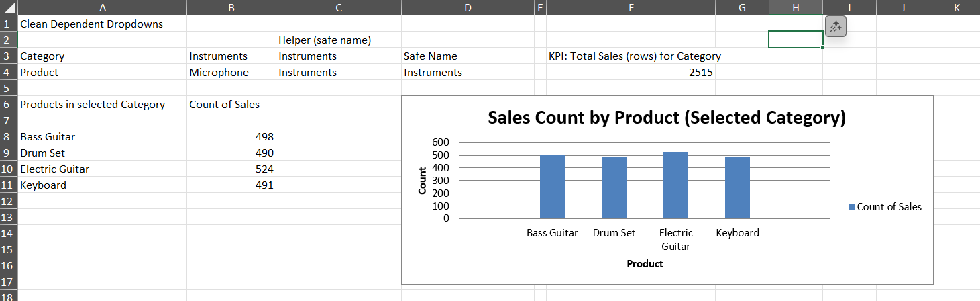Viewport: 980px width, 301px height.
Task: Click the 'Electric Guitar' cell in column A
Action: click(102, 169)
